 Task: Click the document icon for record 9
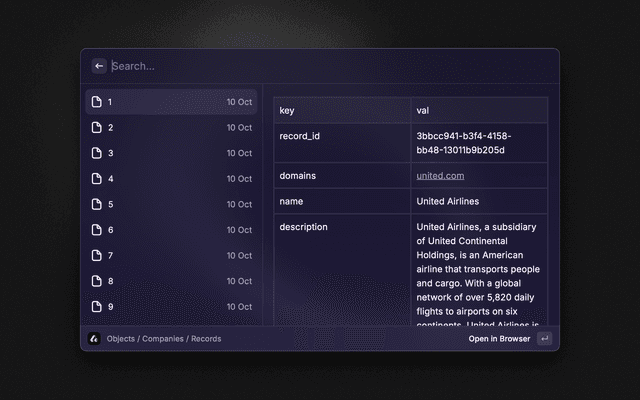97,307
